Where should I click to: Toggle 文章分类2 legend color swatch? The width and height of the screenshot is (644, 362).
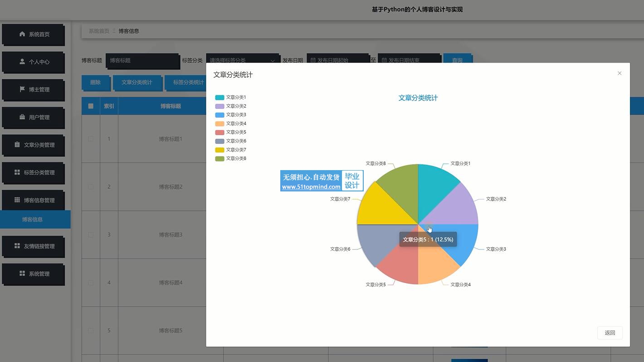click(x=220, y=106)
